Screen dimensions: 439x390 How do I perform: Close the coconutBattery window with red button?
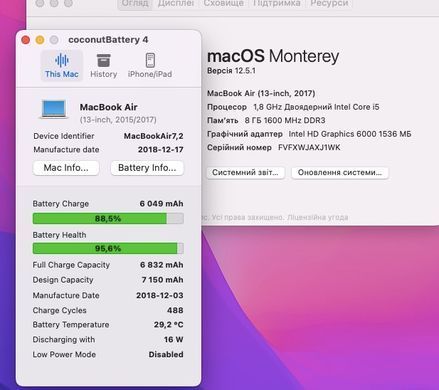(25, 40)
